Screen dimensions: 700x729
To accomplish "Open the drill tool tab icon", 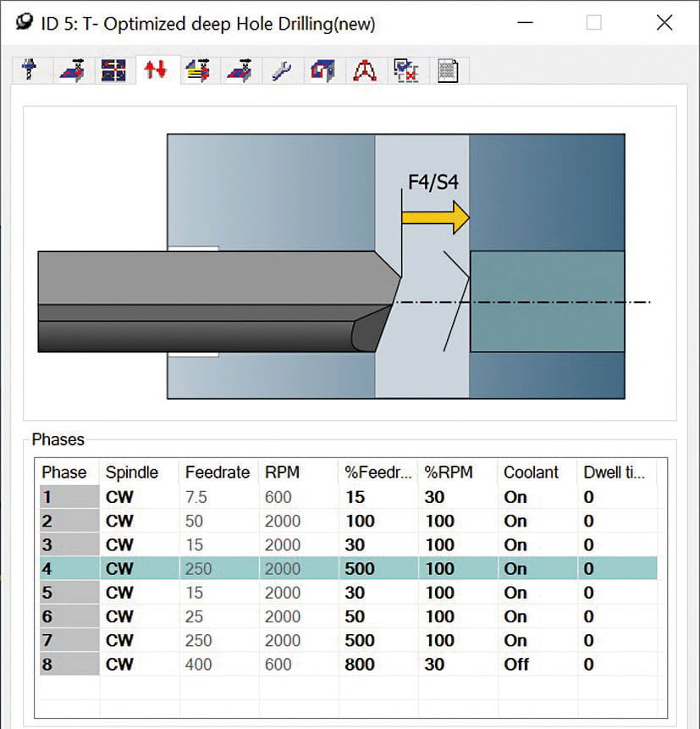I will coord(30,70).
